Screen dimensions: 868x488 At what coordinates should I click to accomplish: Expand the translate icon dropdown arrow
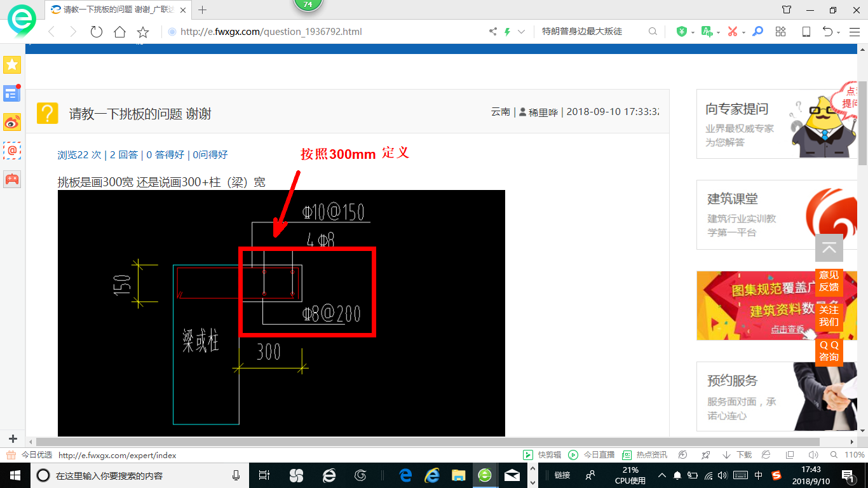click(x=718, y=32)
